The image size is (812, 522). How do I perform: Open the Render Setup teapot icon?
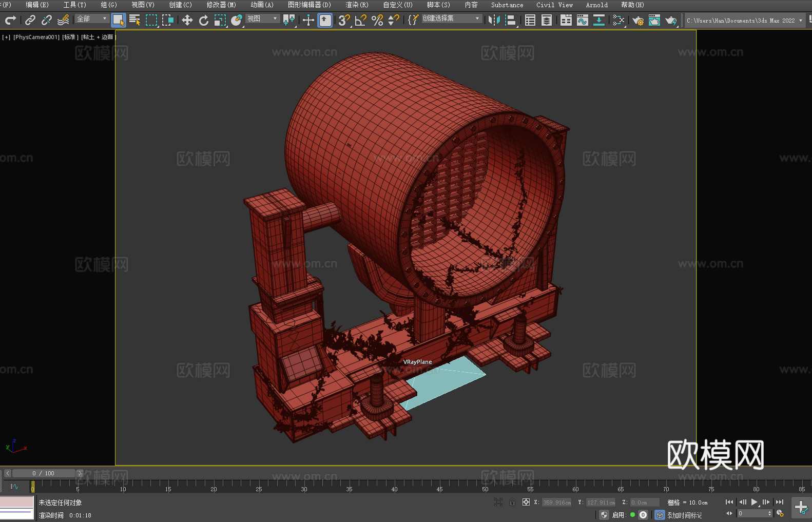[637, 20]
